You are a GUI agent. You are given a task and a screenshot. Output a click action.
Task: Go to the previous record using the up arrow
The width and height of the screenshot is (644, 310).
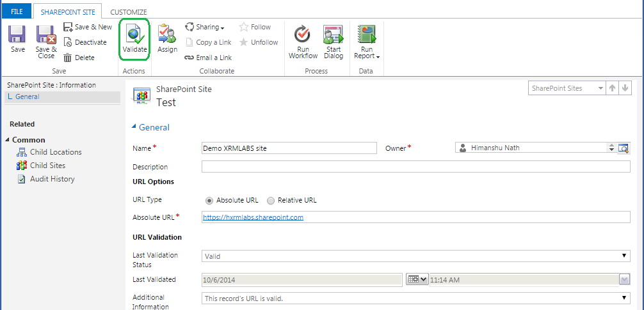pyautogui.click(x=613, y=88)
